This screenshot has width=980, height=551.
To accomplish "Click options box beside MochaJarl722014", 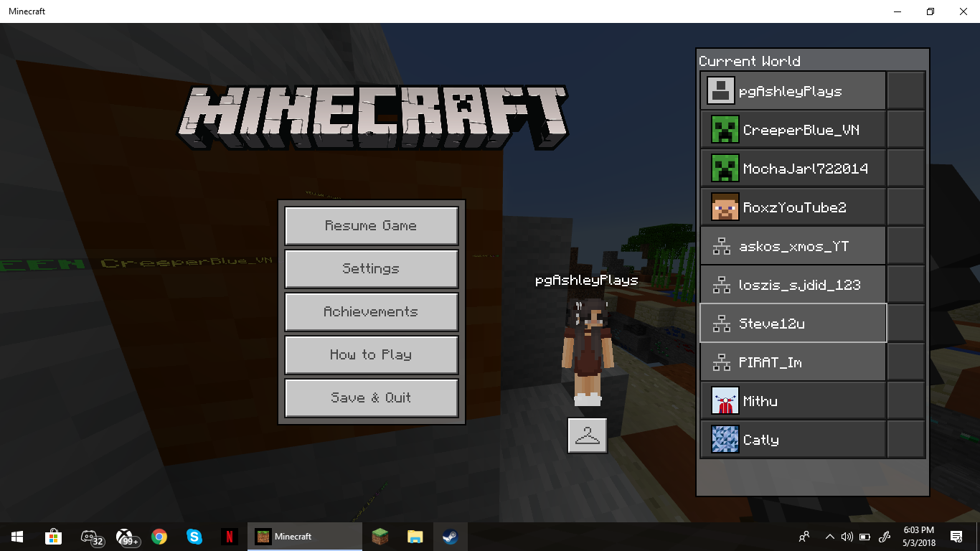I will (906, 168).
